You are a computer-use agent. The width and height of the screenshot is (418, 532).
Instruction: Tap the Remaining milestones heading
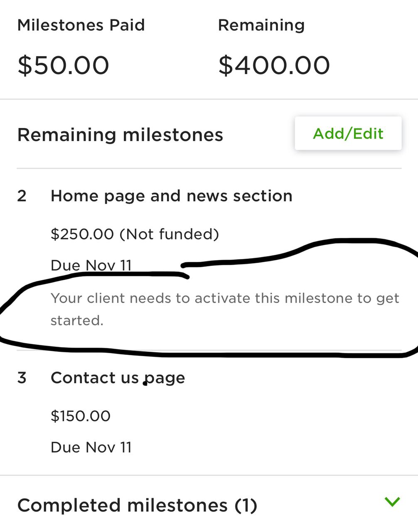coord(120,135)
